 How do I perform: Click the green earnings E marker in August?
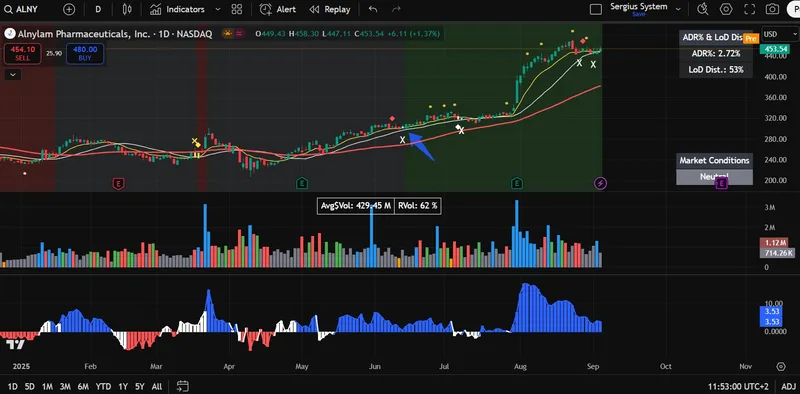pyautogui.click(x=517, y=183)
